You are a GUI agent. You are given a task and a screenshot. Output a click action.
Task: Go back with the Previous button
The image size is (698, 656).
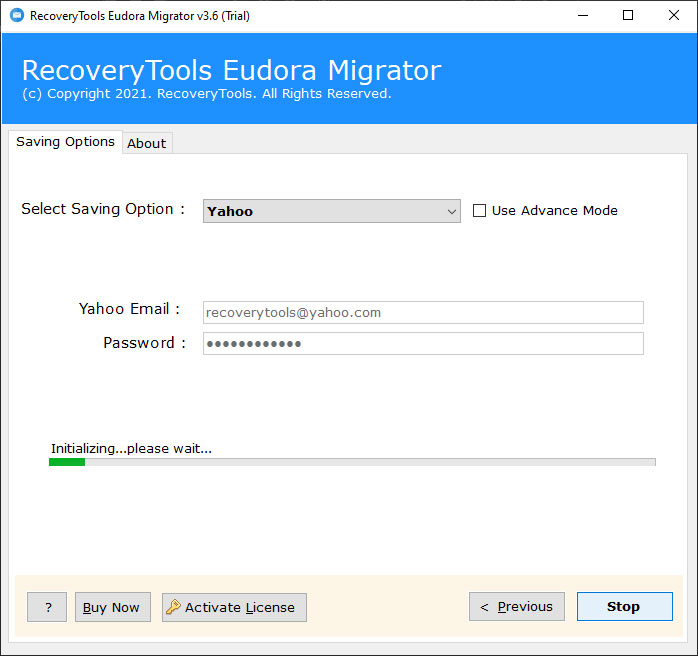[516, 607]
